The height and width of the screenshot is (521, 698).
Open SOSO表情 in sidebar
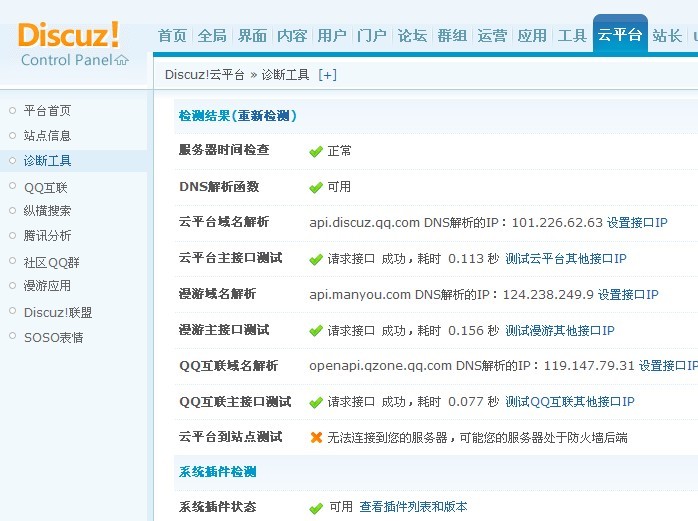(x=53, y=338)
